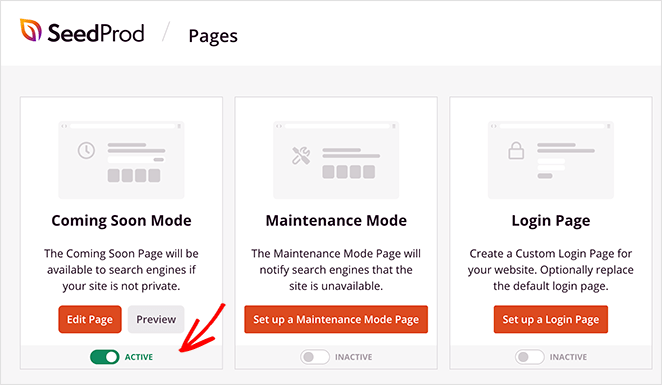This screenshot has height=385, width=662.
Task: Click the SeedProd wordmark text
Action: [96, 33]
